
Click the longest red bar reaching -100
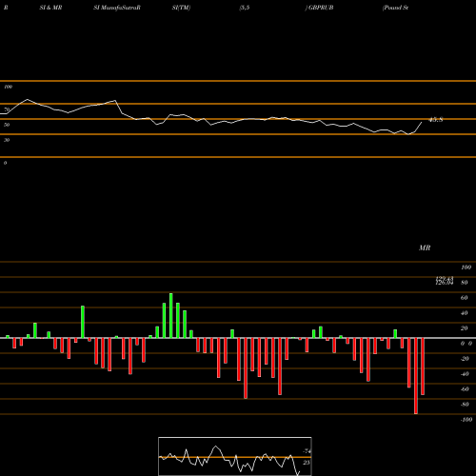416,376
